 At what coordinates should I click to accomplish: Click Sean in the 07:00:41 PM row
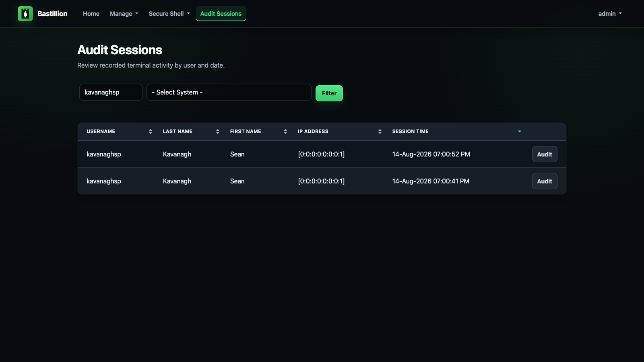click(237, 181)
